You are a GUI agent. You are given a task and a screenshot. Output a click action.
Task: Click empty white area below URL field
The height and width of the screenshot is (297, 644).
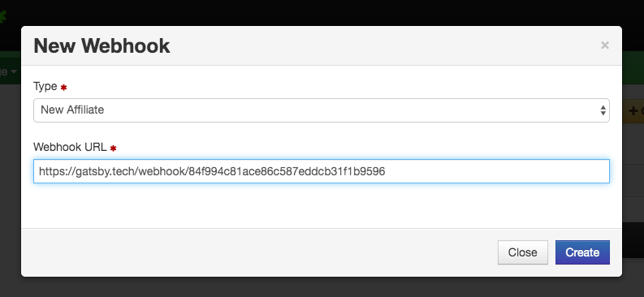[x=321, y=205]
